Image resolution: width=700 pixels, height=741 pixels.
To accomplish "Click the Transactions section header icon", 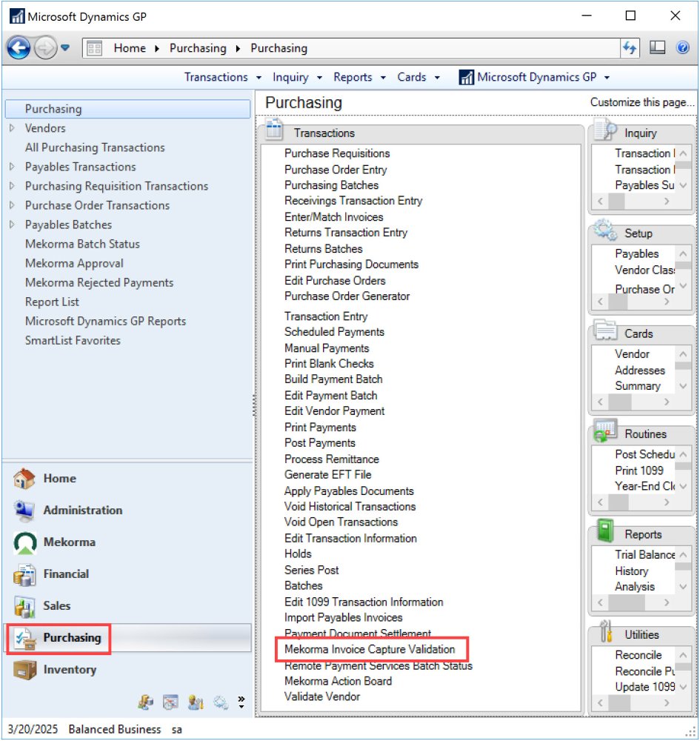I will [274, 129].
